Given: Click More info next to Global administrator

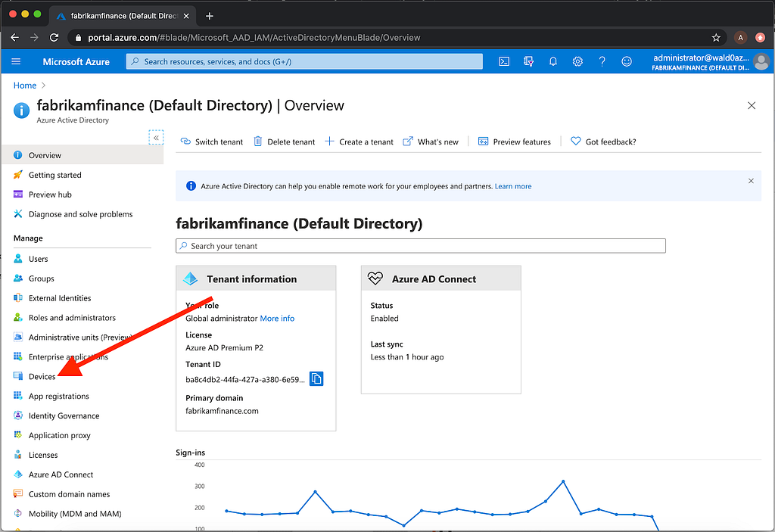Looking at the screenshot, I should 277,319.
